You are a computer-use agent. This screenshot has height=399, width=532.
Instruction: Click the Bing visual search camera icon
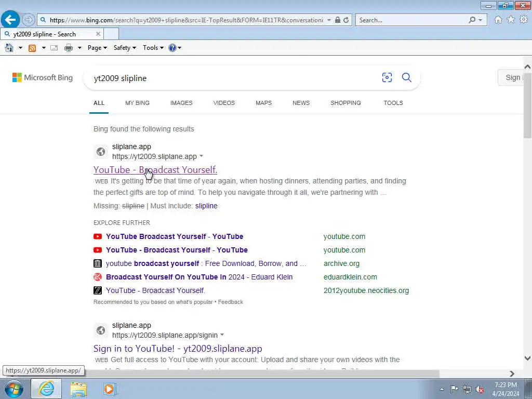pyautogui.click(x=387, y=77)
